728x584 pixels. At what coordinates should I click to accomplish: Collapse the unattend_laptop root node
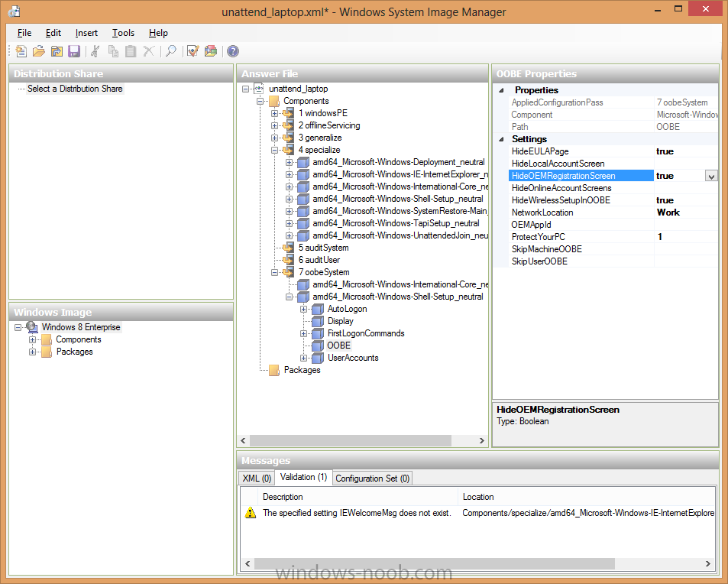click(246, 89)
